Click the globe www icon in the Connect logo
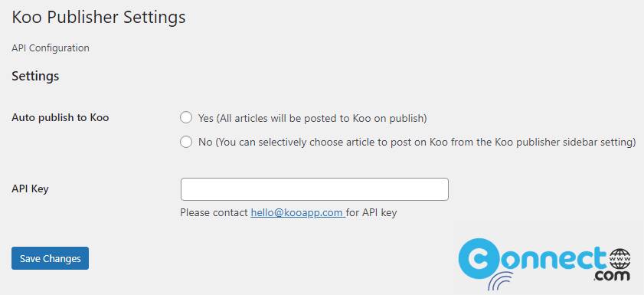 (x=619, y=259)
